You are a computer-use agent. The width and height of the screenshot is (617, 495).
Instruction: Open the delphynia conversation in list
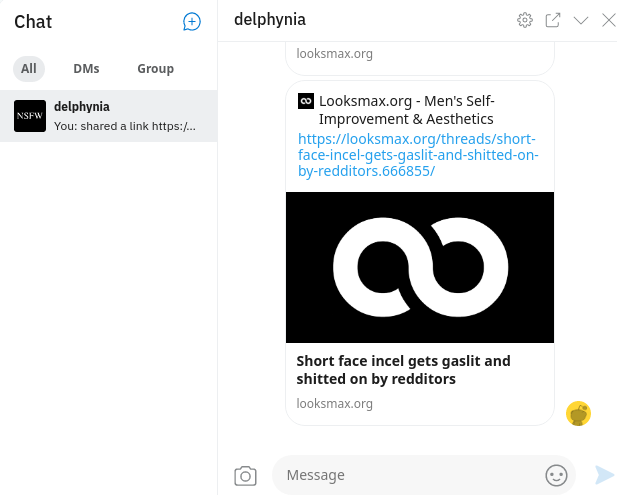[x=125, y=116]
